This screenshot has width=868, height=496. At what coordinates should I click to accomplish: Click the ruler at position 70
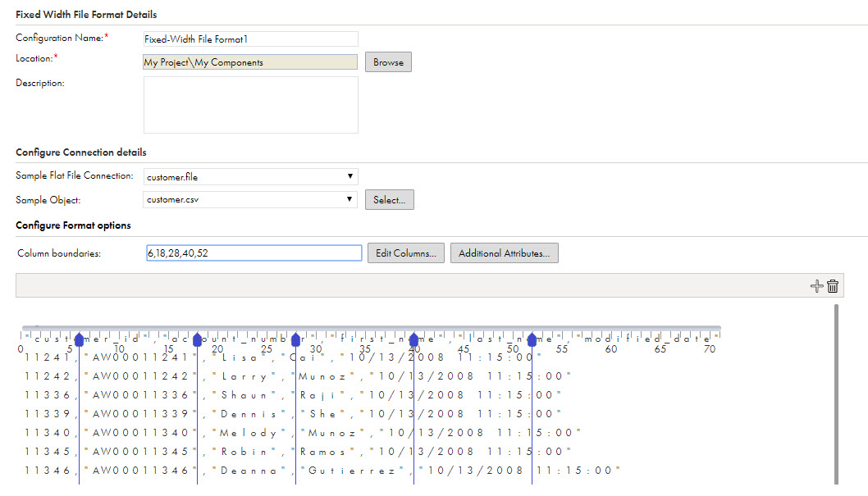coord(709,349)
